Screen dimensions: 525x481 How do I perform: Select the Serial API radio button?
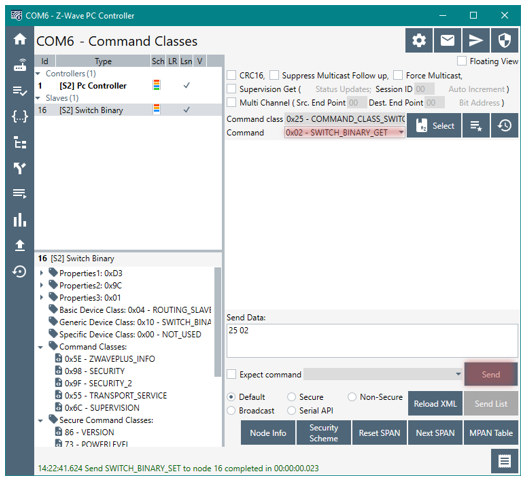click(x=291, y=410)
